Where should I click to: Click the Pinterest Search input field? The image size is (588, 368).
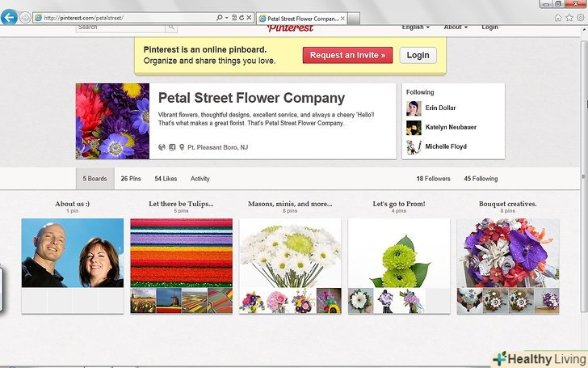(x=121, y=27)
